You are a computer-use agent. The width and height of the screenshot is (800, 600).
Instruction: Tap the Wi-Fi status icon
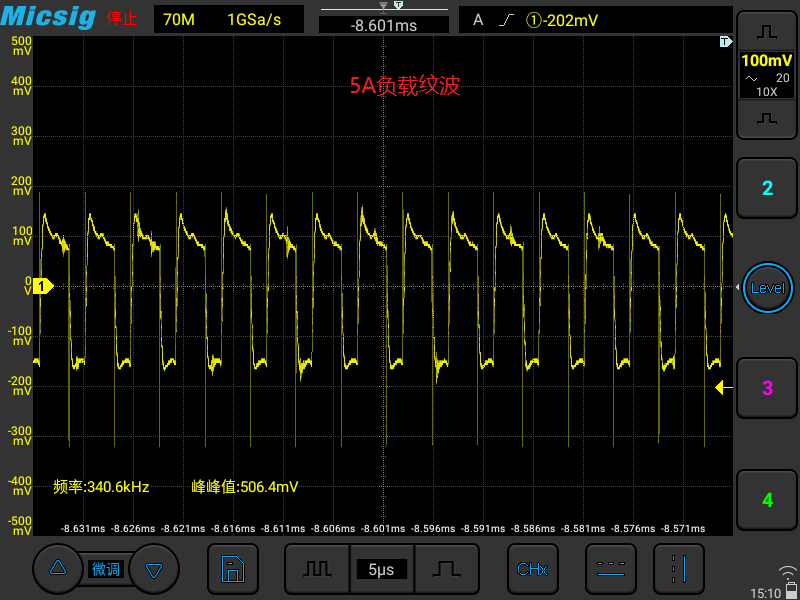click(x=788, y=572)
